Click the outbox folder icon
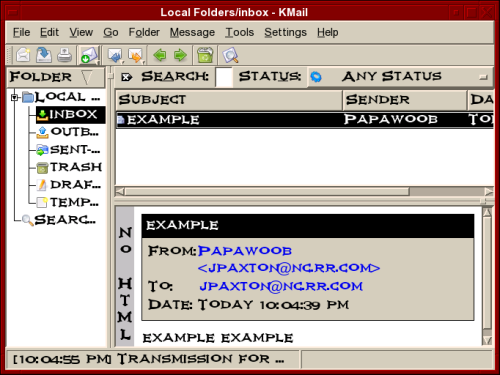 (x=42, y=132)
